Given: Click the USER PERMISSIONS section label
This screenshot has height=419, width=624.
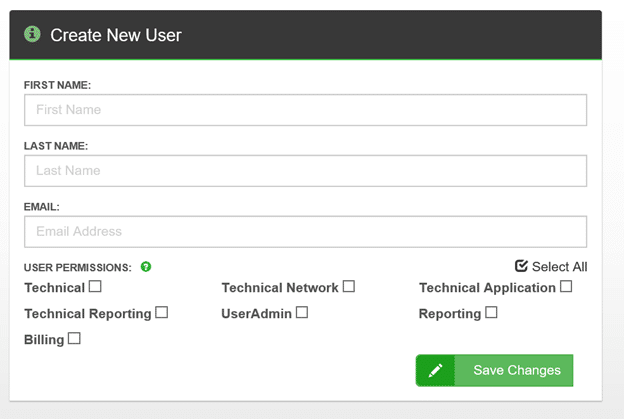Looking at the screenshot, I should tap(78, 267).
